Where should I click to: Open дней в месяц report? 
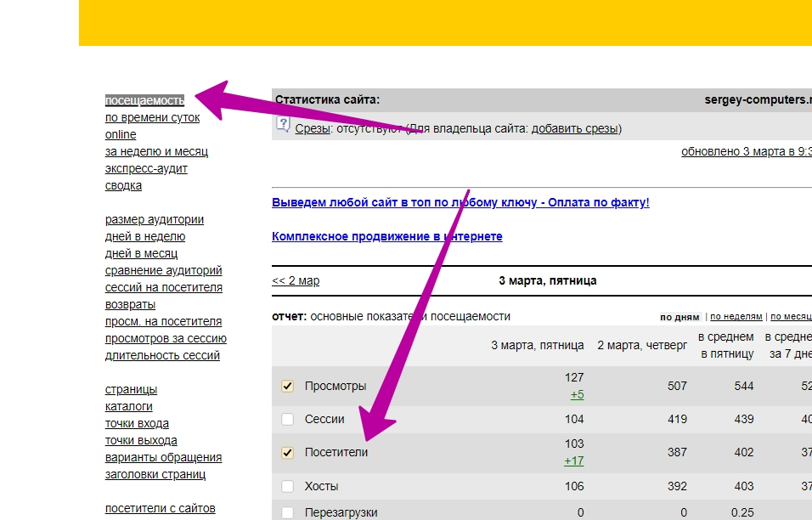(141, 254)
